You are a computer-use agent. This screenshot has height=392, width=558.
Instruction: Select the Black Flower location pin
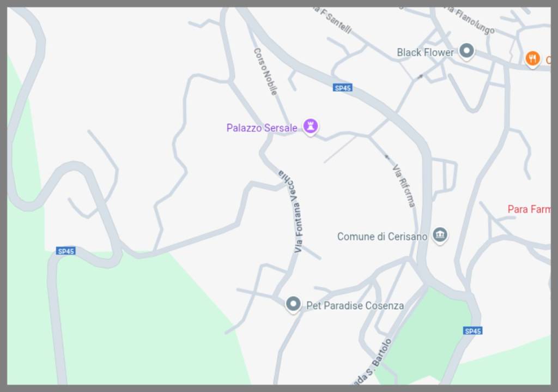point(466,51)
